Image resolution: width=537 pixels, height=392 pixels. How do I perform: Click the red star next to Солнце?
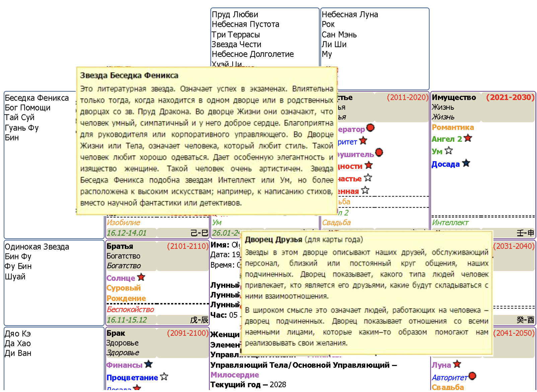click(x=141, y=277)
